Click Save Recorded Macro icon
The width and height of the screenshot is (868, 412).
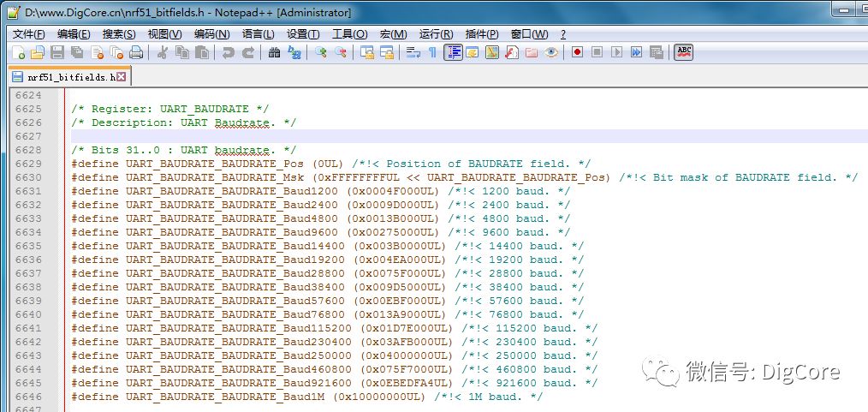pos(657,52)
